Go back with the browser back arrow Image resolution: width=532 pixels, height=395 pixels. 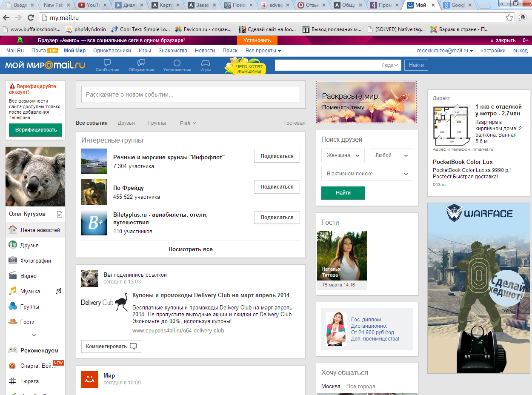6,18
